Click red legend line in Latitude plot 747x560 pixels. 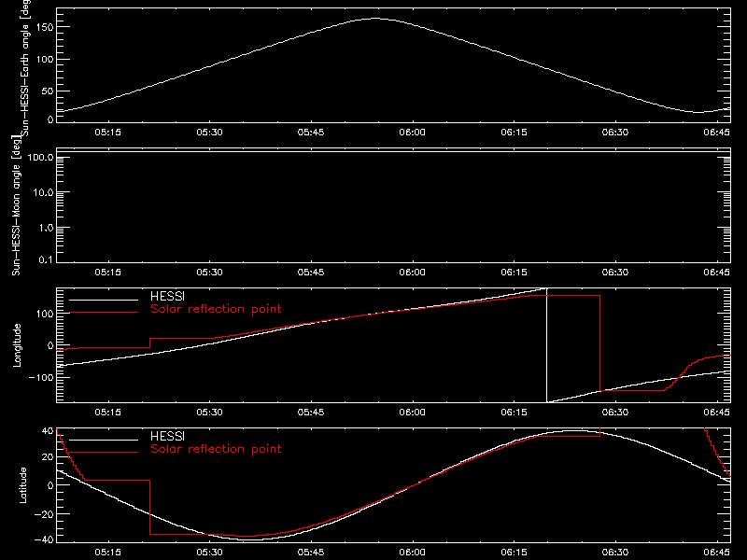tap(104, 453)
